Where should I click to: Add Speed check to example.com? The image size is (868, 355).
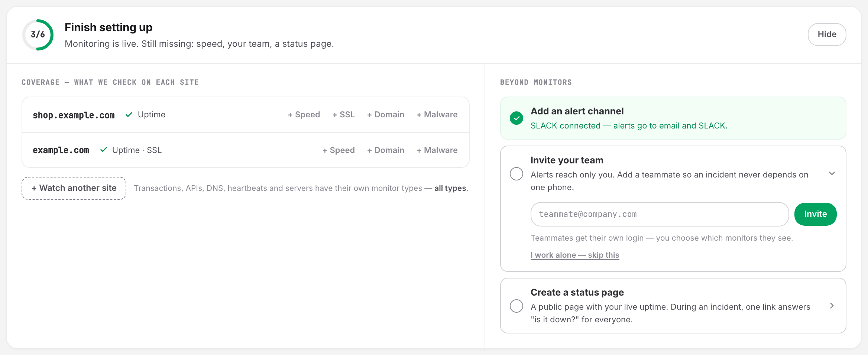pos(339,150)
